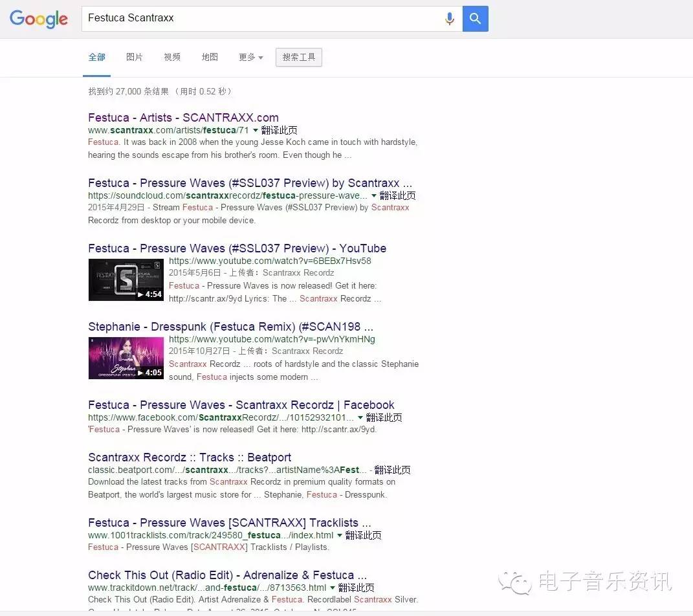Expand the arrow beside 1001tracklists.com URL
Viewport: 693px width, 616px height.
(x=340, y=535)
